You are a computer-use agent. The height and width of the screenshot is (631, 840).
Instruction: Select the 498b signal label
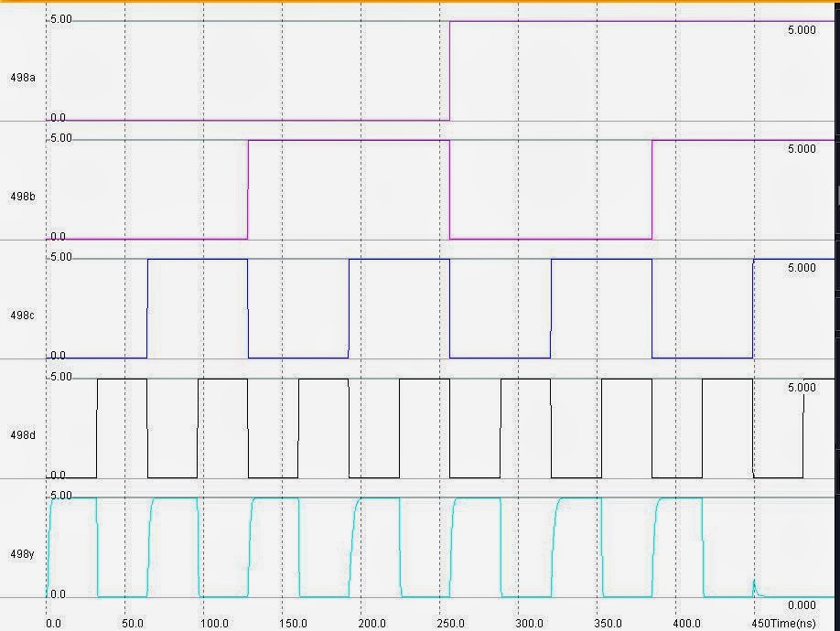coord(24,195)
